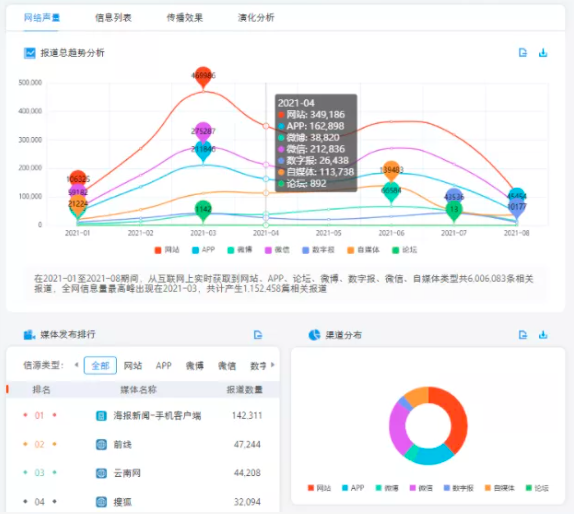574x514 pixels.
Task: Download the channel distribution chart
Action: (x=543, y=335)
